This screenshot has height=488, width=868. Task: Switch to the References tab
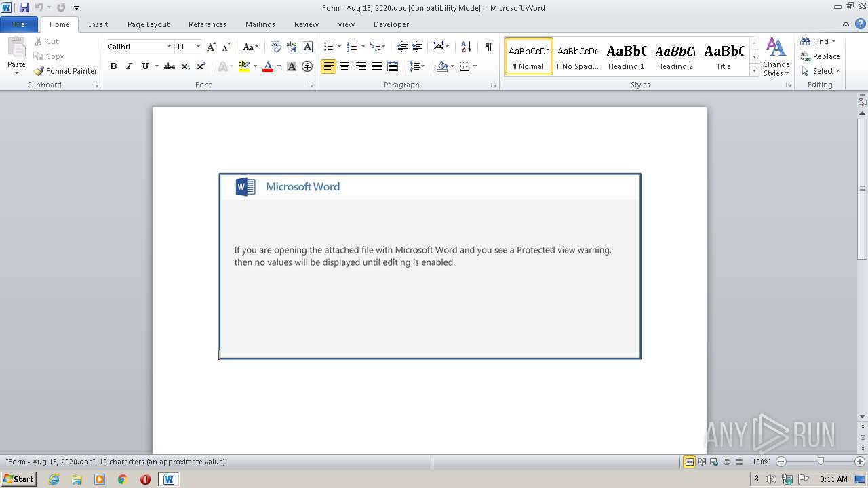pyautogui.click(x=208, y=24)
